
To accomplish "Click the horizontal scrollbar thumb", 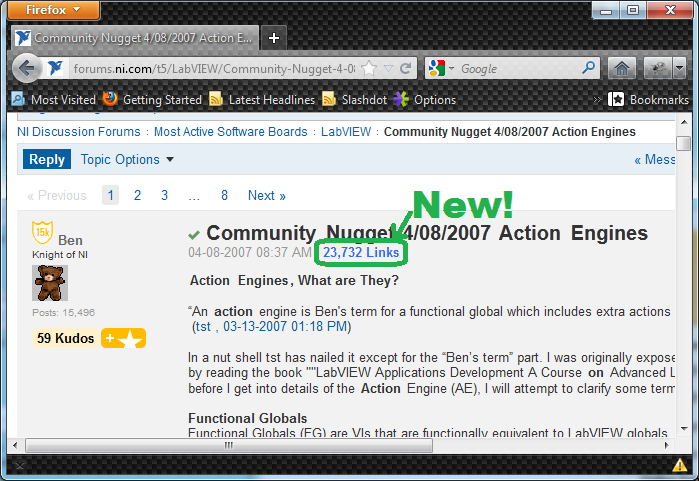I will pos(229,445).
